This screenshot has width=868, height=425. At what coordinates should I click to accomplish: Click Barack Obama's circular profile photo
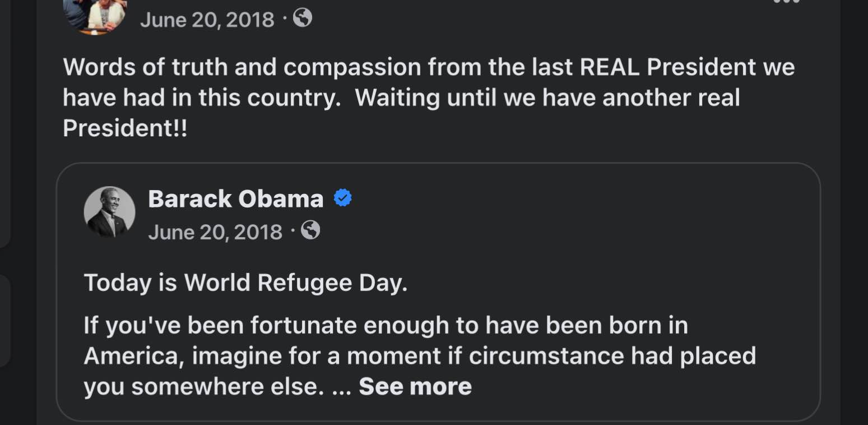[x=109, y=212]
